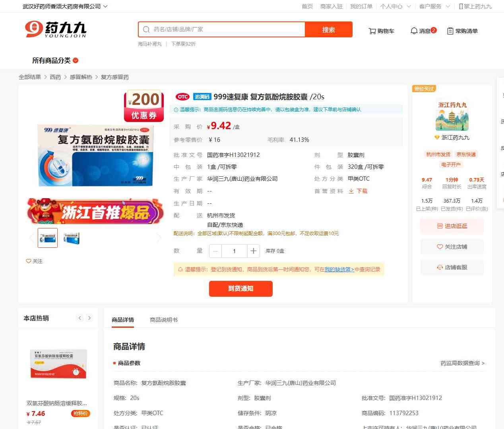Click the shopping cart icon
The image size is (504, 429).
(x=372, y=31)
